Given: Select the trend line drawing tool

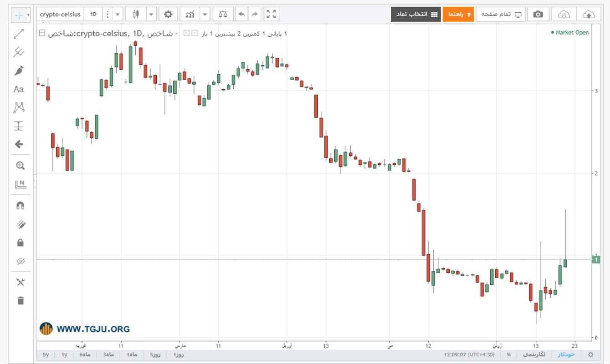Looking at the screenshot, I should click(19, 34).
